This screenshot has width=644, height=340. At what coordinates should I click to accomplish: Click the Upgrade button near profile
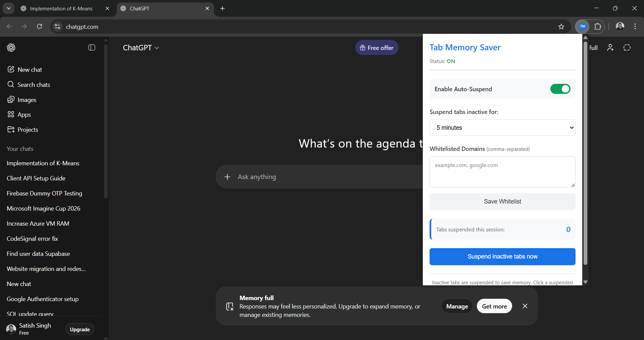pyautogui.click(x=80, y=329)
